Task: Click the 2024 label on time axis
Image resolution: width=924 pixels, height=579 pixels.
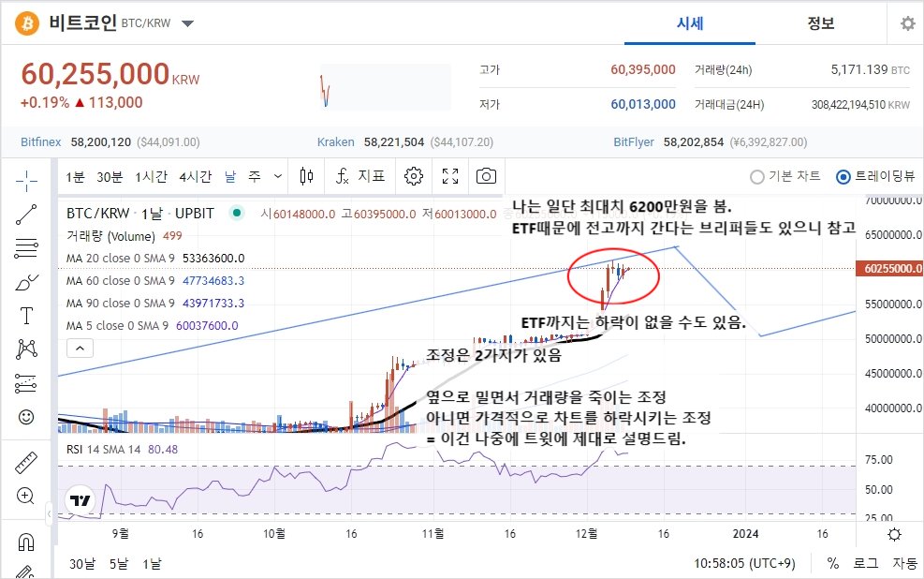Action: 745,534
